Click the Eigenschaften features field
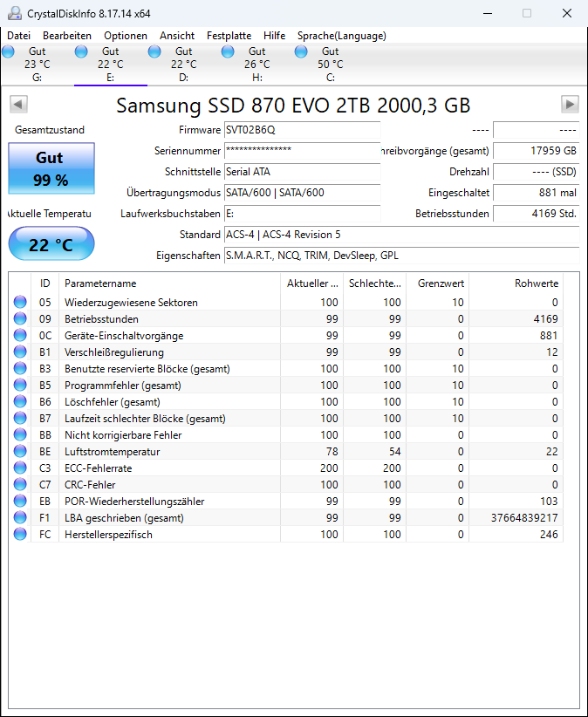This screenshot has width=588, height=717. [401, 256]
